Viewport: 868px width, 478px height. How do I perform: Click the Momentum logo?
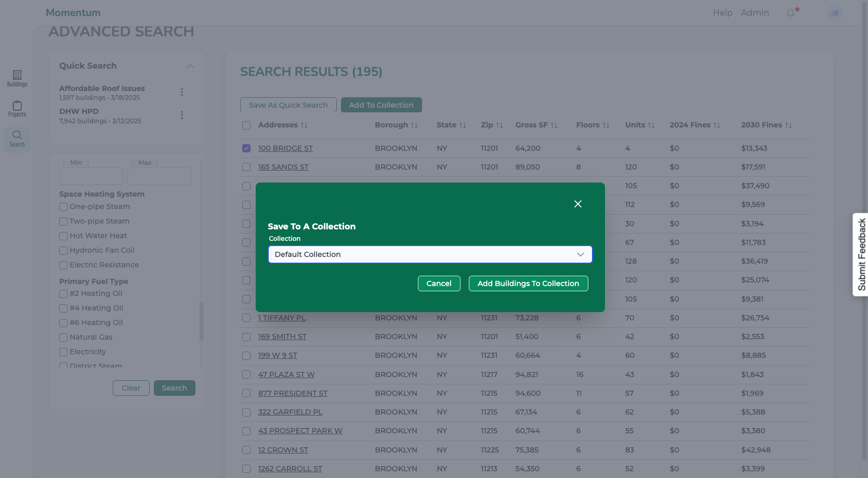point(73,12)
